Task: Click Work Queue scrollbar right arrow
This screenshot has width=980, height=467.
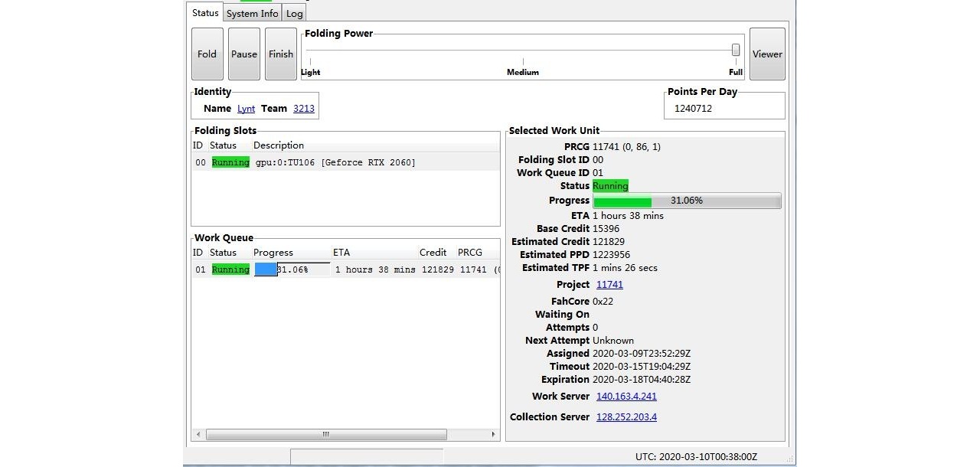Action: [493, 434]
